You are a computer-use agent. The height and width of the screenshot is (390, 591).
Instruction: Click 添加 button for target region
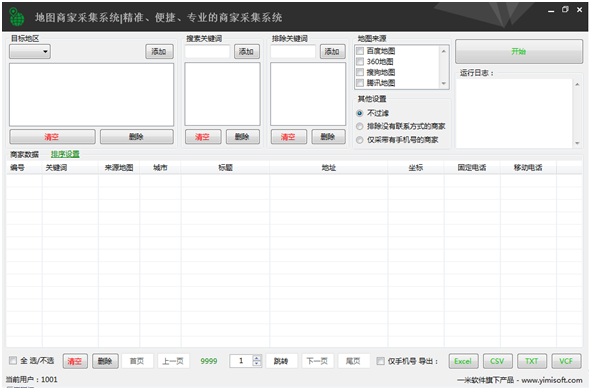pyautogui.click(x=159, y=52)
